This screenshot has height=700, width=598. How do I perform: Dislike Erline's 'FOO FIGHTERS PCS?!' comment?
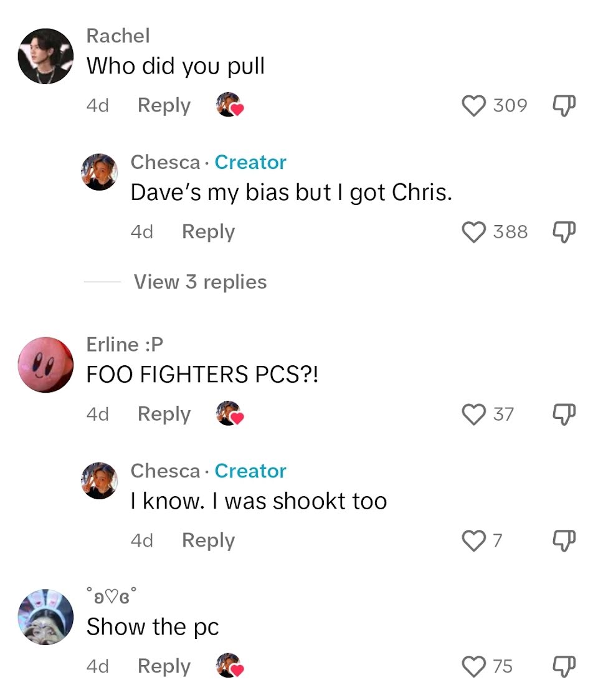point(564,414)
